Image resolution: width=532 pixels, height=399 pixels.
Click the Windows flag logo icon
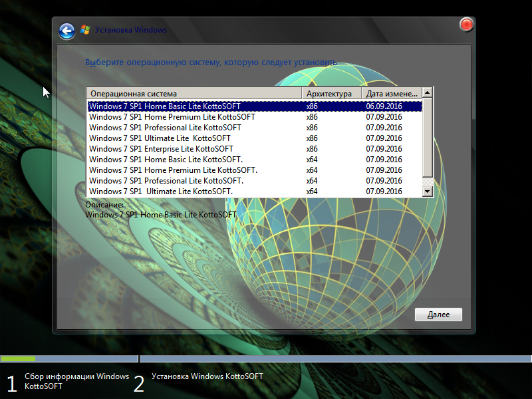coord(85,30)
